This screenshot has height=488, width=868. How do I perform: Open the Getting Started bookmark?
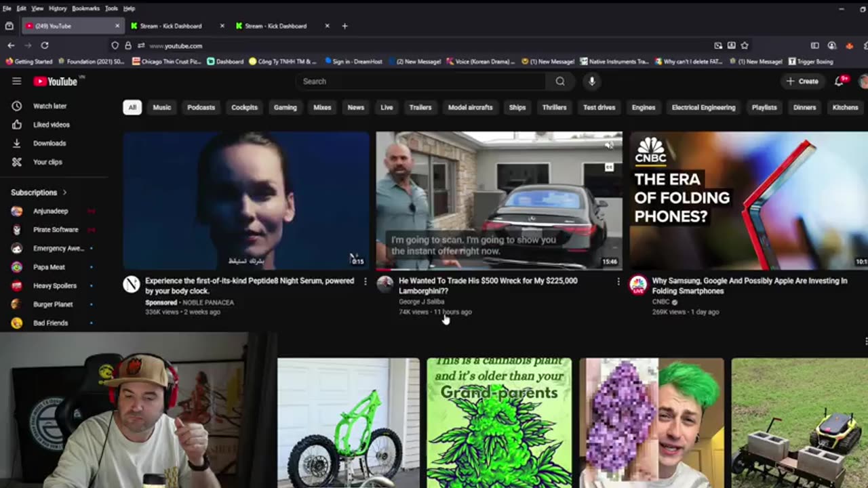[x=28, y=62]
